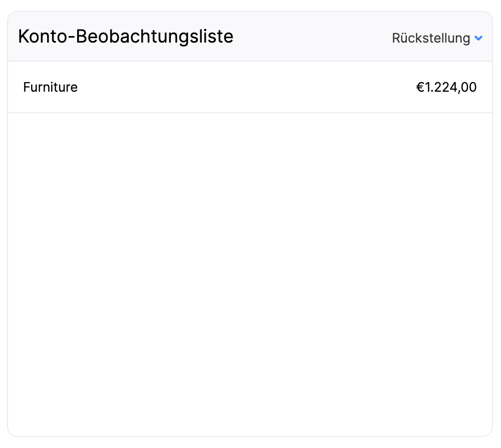Tap the downward arrow icon in header
The image size is (501, 448).
pos(478,38)
